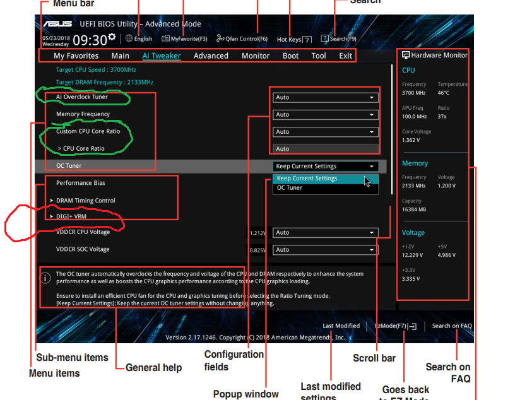The width and height of the screenshot is (532, 400).
Task: Click MyFavorite(F3) button
Action: click(184, 38)
